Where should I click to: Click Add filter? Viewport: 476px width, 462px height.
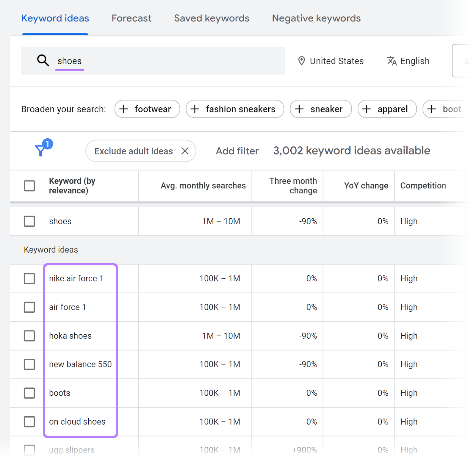(237, 151)
